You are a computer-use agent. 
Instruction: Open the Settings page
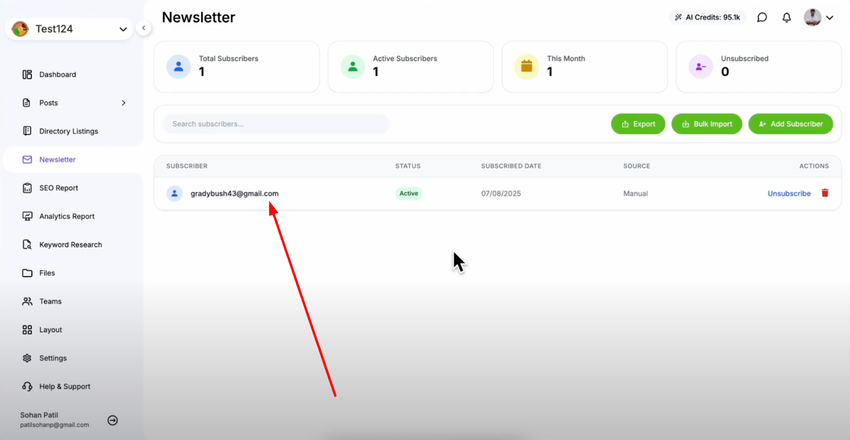coord(53,358)
